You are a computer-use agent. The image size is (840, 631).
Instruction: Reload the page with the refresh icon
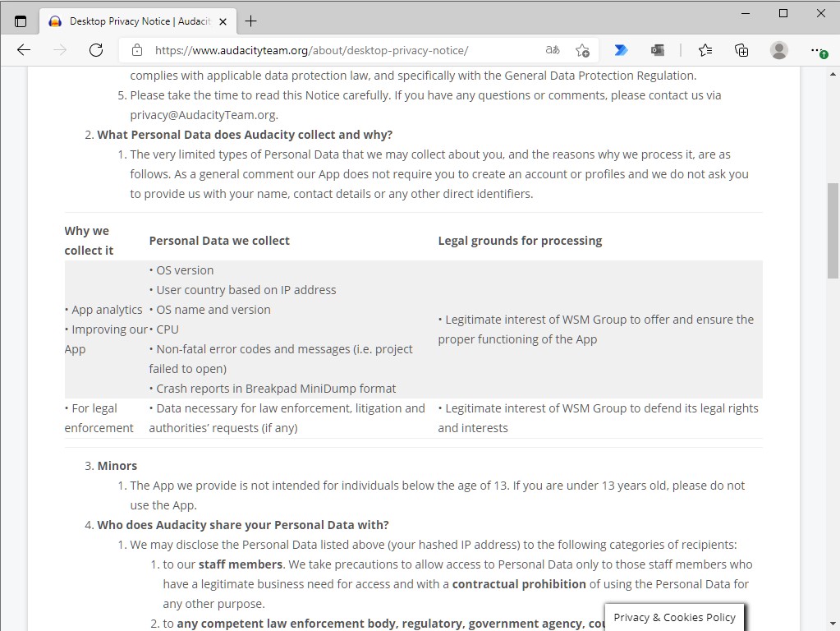click(x=96, y=50)
